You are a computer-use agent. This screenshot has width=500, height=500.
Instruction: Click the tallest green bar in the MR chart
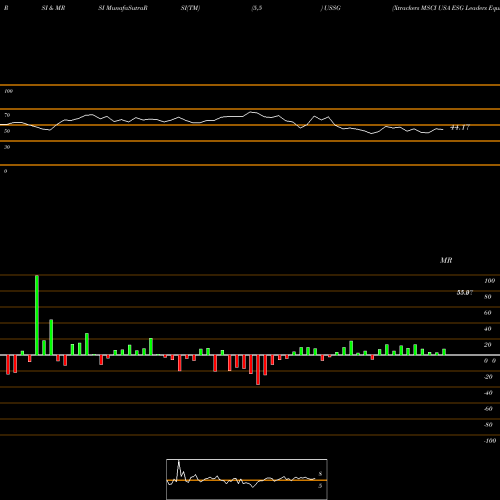coord(37,315)
